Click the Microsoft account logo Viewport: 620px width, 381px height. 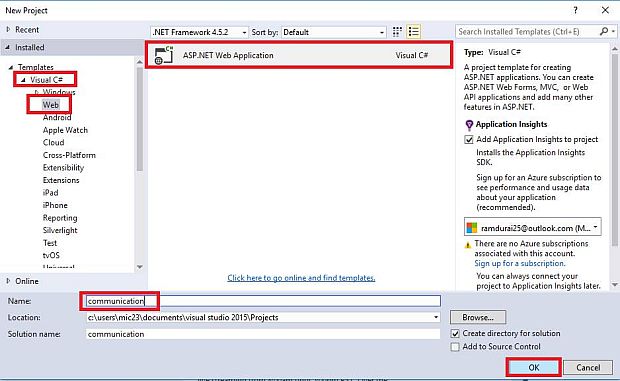coord(472,228)
